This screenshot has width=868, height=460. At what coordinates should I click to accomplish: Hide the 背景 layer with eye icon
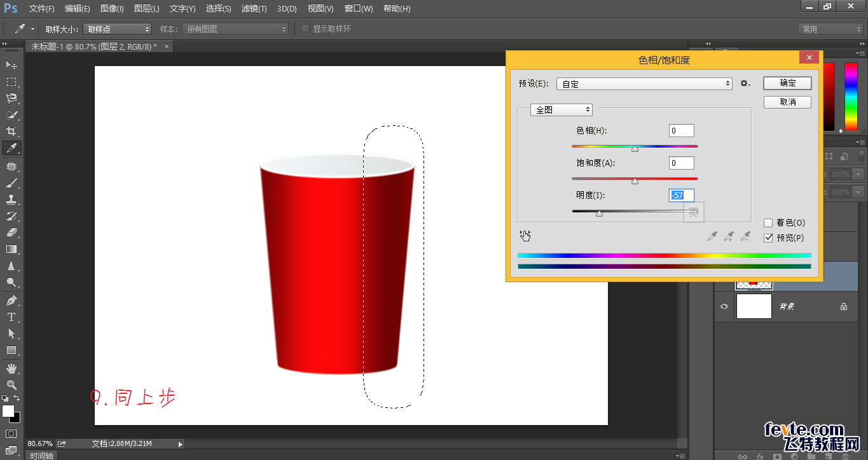724,306
